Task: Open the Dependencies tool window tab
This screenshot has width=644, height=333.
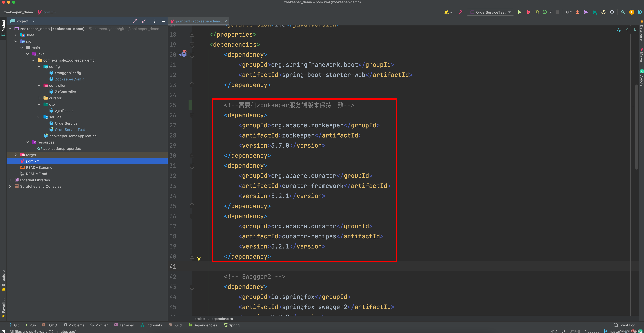Action: pos(203,325)
